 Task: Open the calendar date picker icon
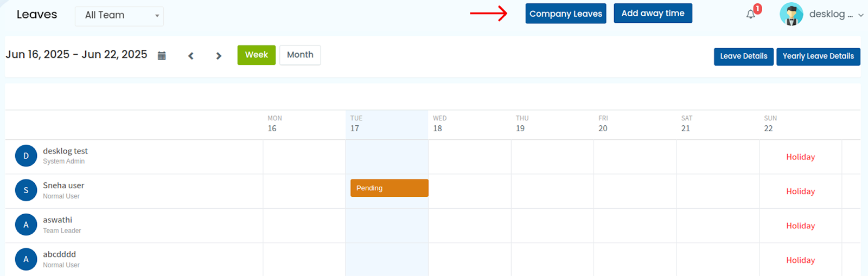[162, 55]
